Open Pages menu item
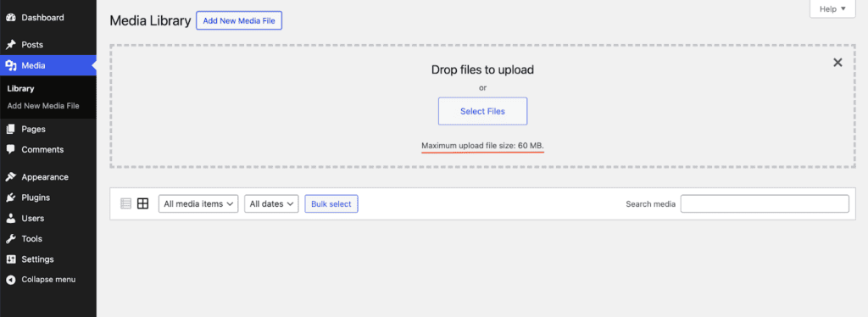The image size is (868, 317). [48, 129]
